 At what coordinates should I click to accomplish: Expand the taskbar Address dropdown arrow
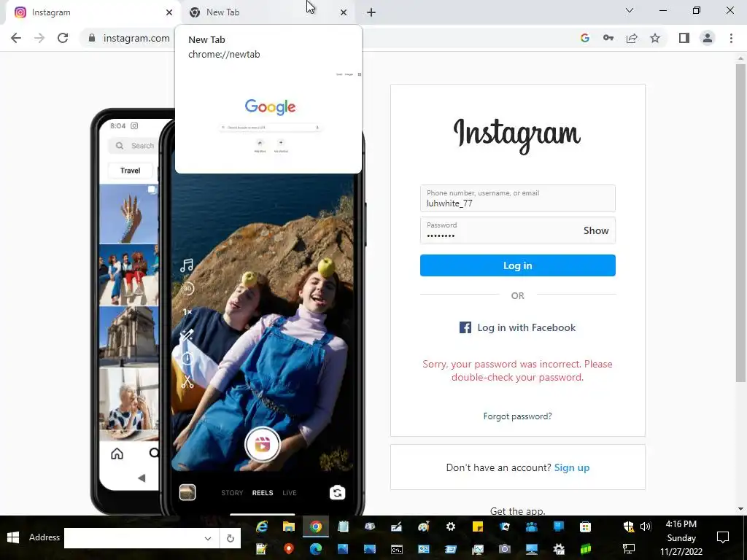pos(208,538)
